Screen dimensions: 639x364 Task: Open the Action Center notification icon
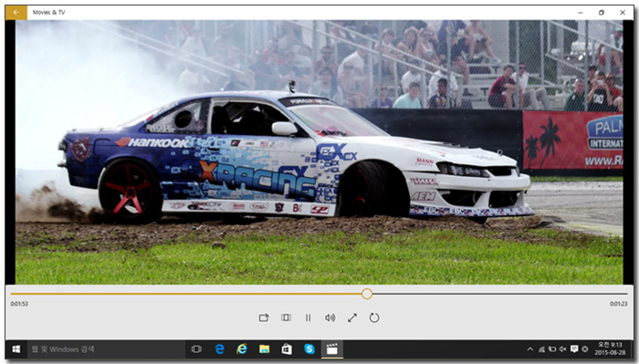point(574,349)
